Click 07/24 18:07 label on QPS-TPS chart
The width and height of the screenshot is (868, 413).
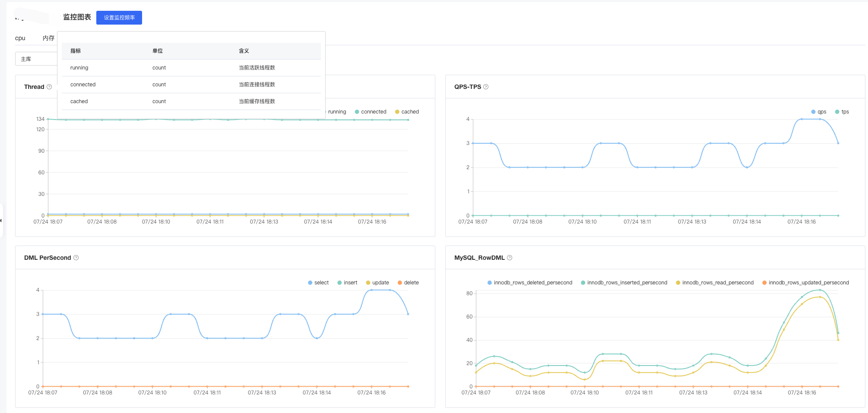coord(473,222)
